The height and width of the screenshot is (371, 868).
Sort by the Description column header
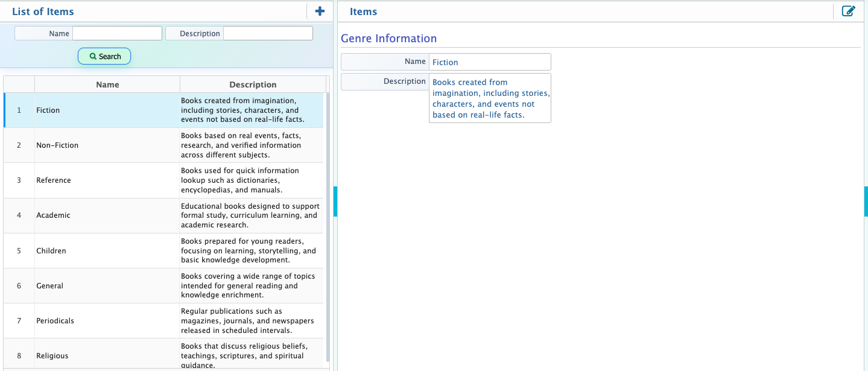[x=253, y=84]
